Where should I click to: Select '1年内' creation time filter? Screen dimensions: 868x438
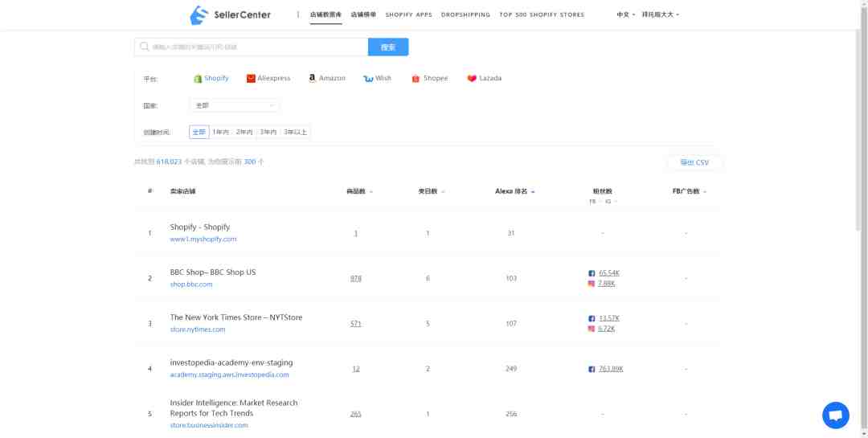pos(221,133)
